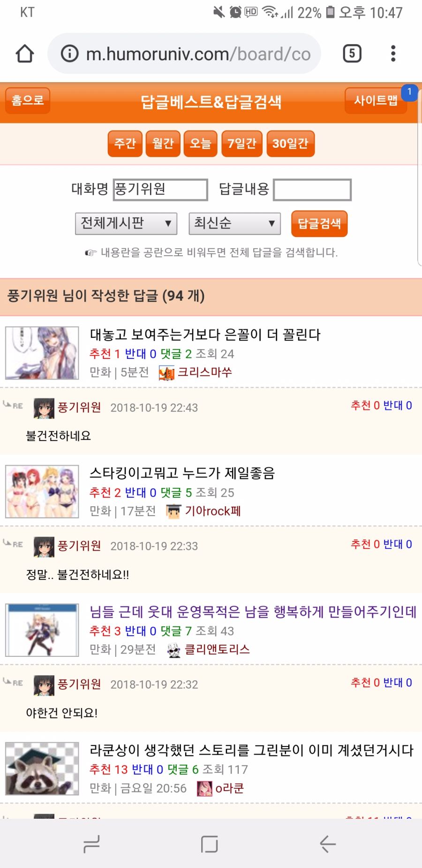Expand the 전체게시판 board dropdown

(x=126, y=223)
